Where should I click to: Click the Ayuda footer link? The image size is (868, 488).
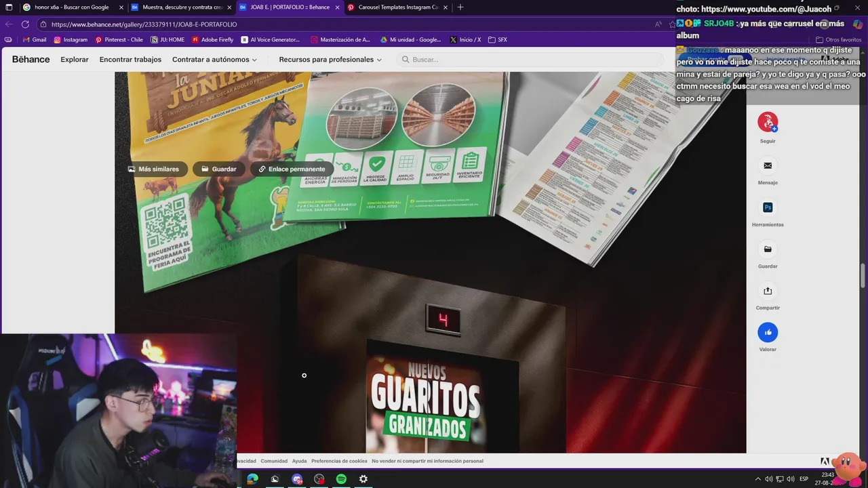pyautogui.click(x=300, y=461)
